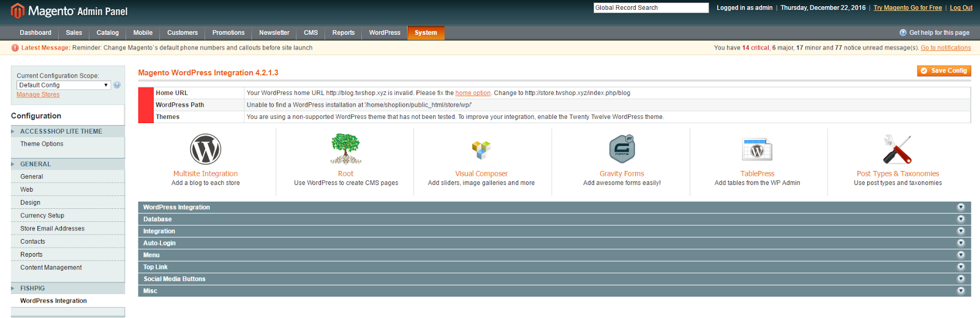980x318 pixels.
Task: Open the WordPress Multisite Integration icon
Action: click(205, 149)
